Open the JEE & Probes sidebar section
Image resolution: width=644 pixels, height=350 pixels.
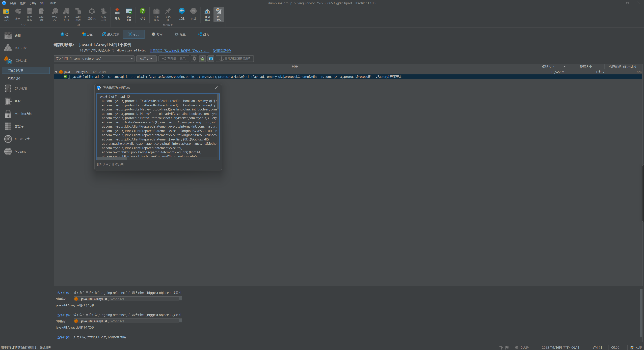[26, 139]
